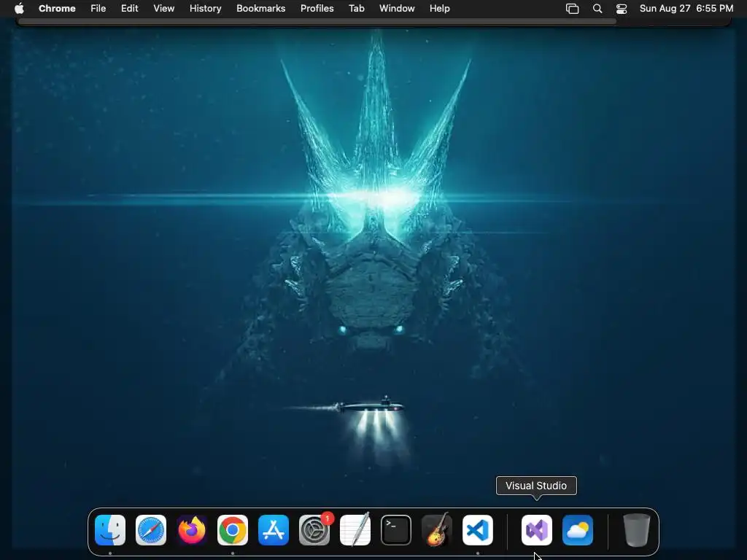Open the History menu

(x=205, y=9)
